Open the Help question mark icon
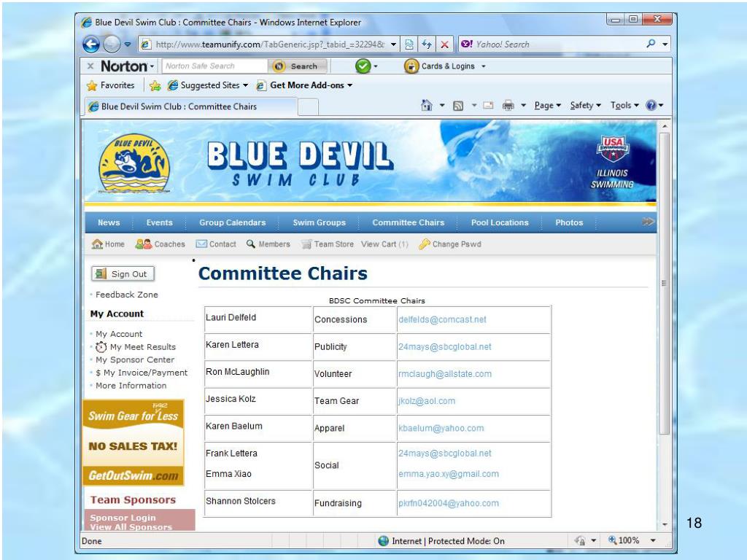 [x=651, y=105]
